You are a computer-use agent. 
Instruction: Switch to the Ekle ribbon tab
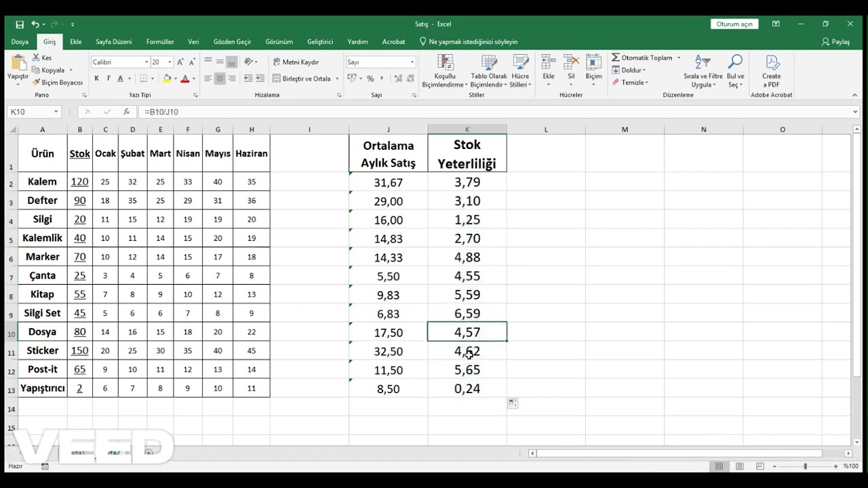click(76, 42)
